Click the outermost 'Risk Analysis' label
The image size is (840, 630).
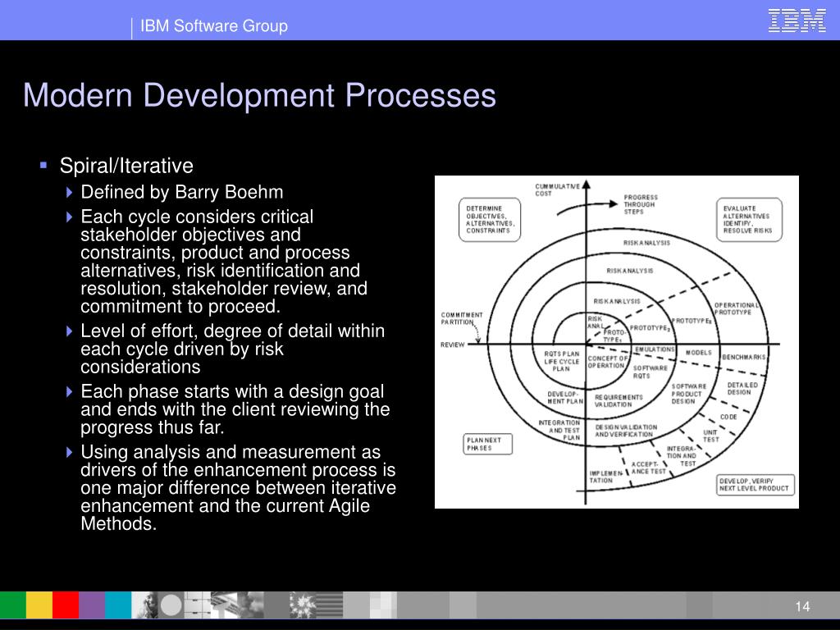coord(646,243)
